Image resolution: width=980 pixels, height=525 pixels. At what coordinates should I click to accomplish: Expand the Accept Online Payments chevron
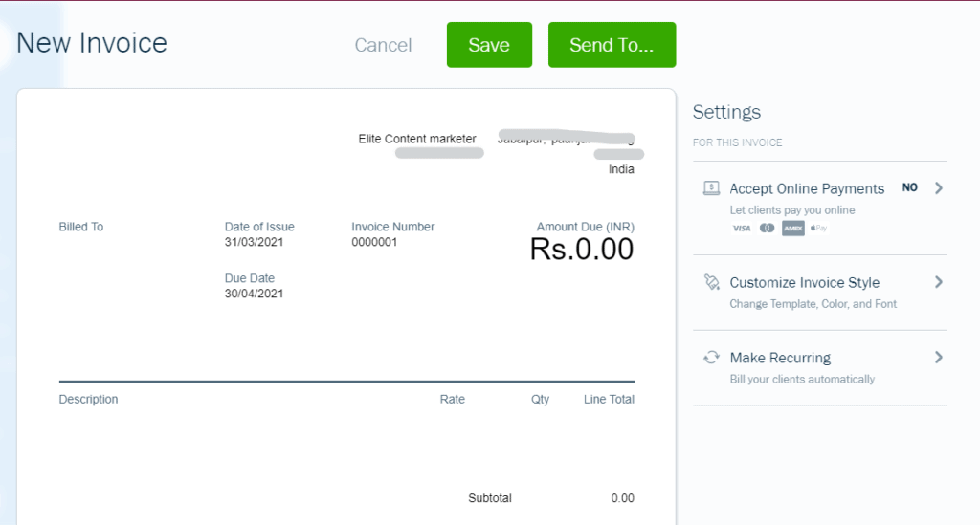tap(939, 187)
